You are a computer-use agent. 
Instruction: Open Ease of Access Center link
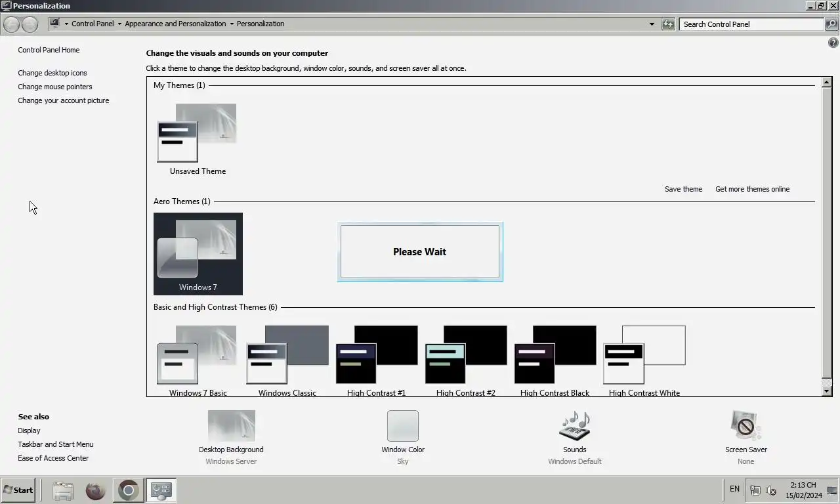point(53,458)
